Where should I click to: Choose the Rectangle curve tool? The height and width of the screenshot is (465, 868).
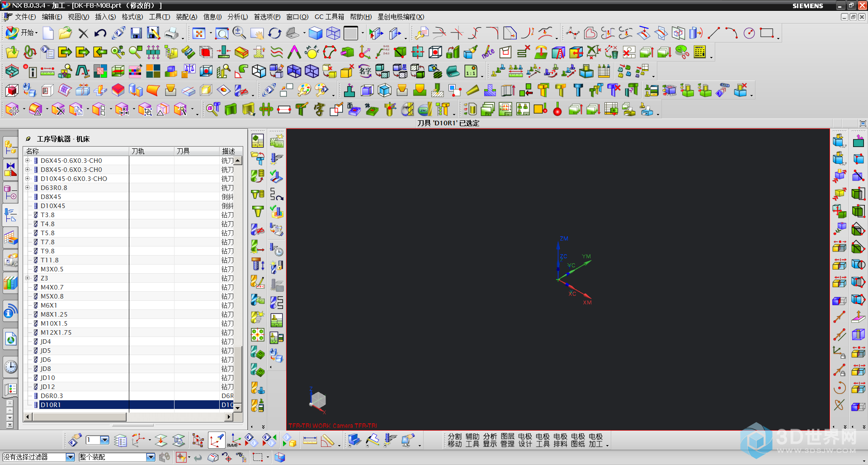click(767, 33)
